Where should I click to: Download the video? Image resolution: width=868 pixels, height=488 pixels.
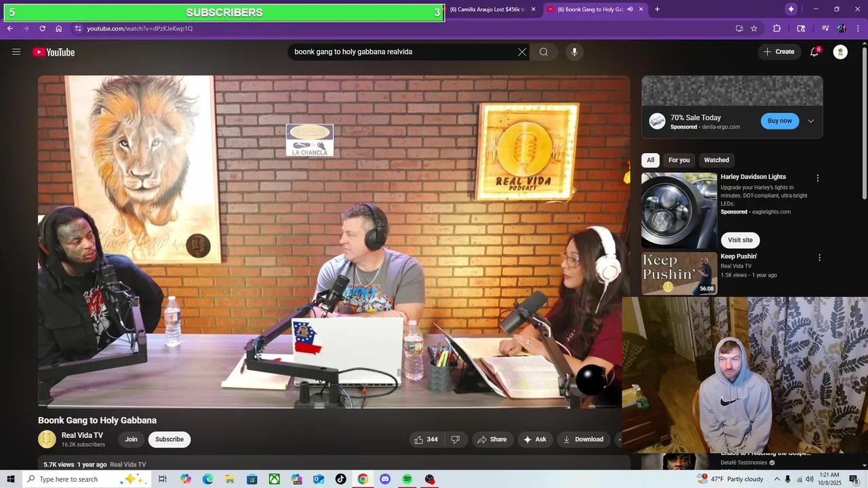click(583, 439)
